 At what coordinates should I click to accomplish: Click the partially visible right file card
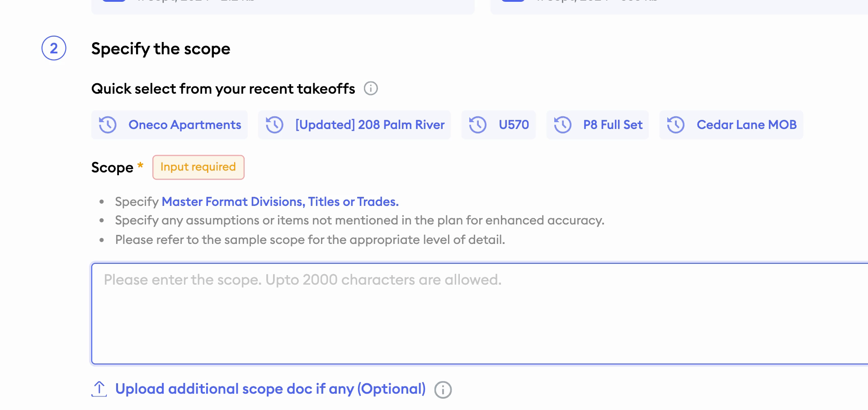point(679,6)
